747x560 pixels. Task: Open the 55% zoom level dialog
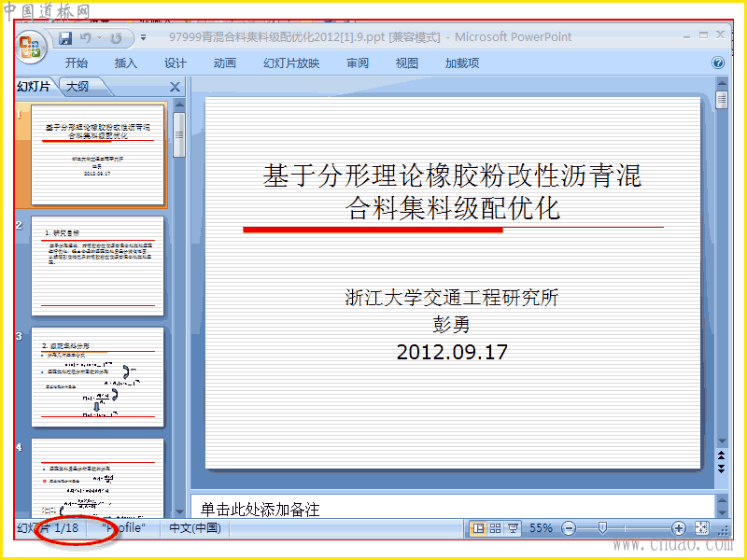click(541, 528)
